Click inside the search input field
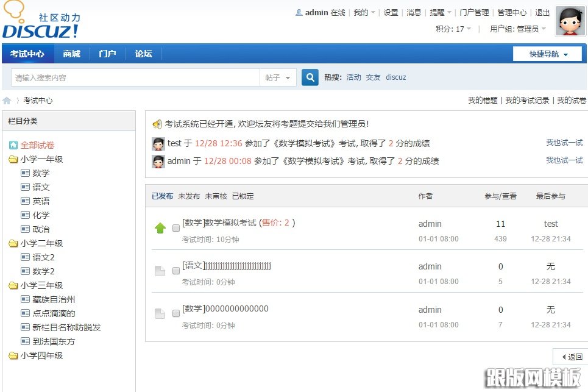Viewport: 588px width, 392px height. coord(134,77)
